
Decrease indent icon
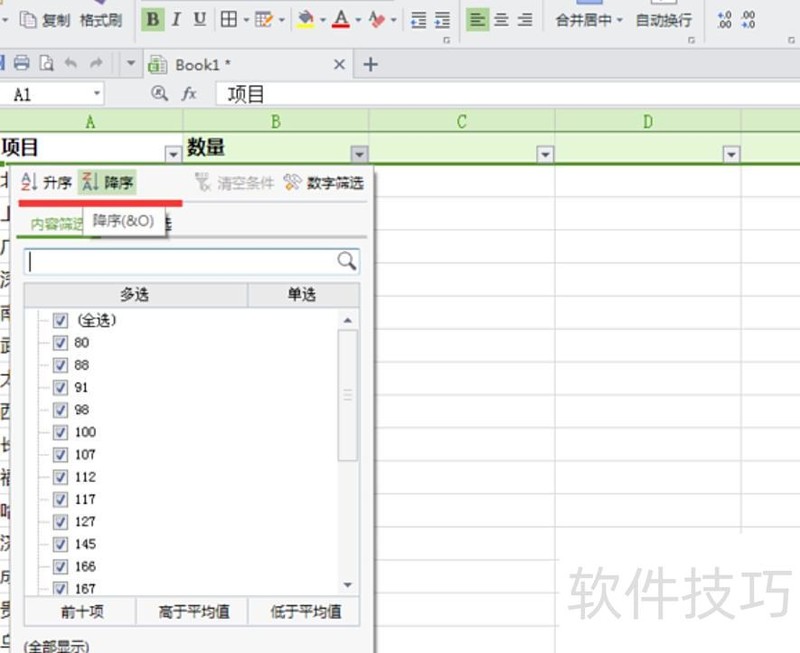[418, 20]
